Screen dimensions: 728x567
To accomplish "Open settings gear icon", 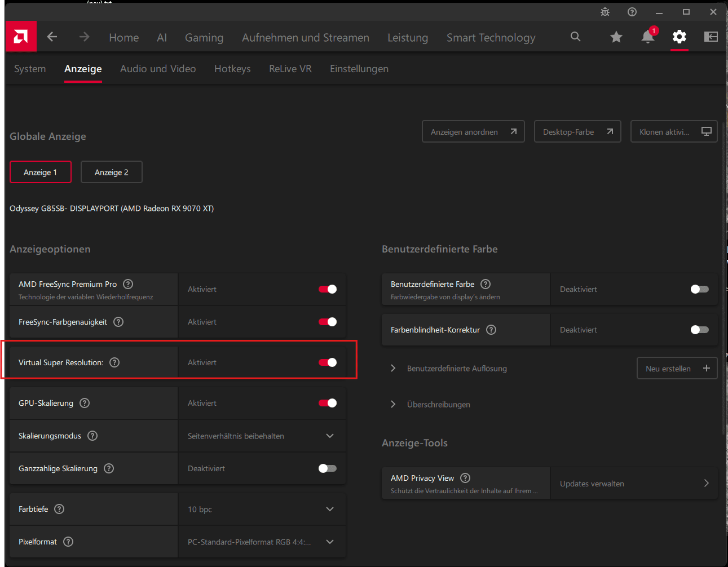I will tap(680, 37).
